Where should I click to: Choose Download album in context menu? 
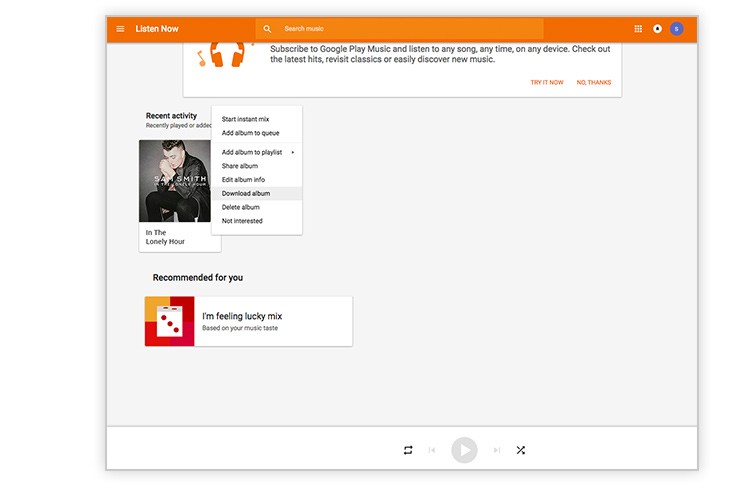click(x=246, y=193)
